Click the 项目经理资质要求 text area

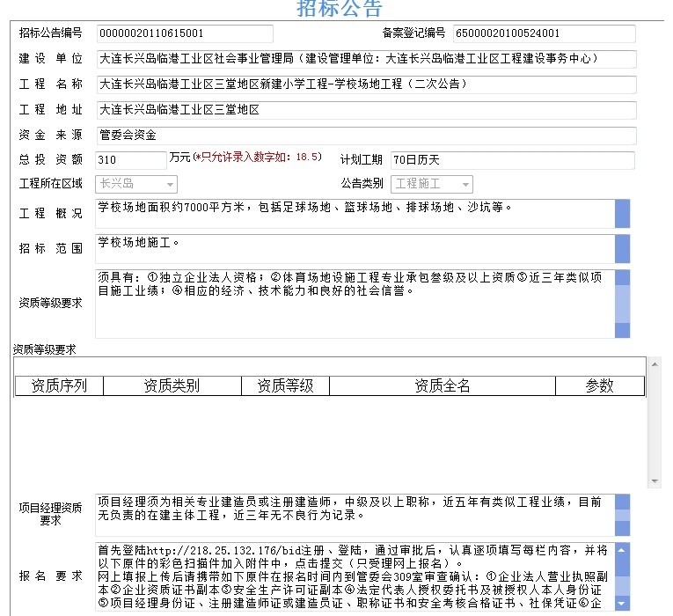(x=355, y=515)
